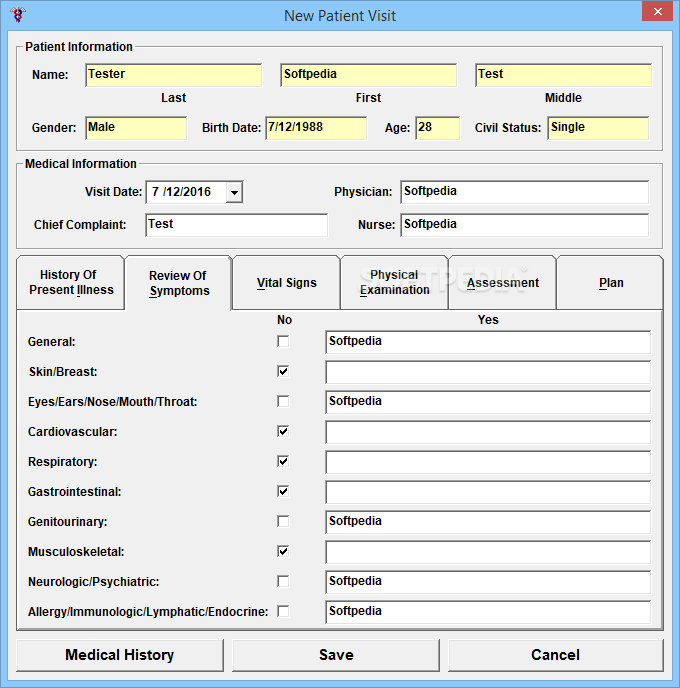
Task: Go to the Plan tab
Action: click(x=610, y=283)
